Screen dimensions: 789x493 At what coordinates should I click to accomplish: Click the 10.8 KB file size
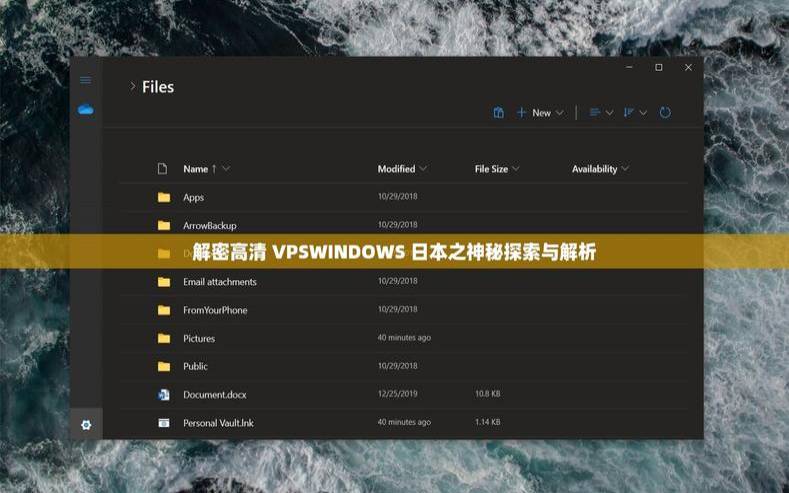point(488,394)
